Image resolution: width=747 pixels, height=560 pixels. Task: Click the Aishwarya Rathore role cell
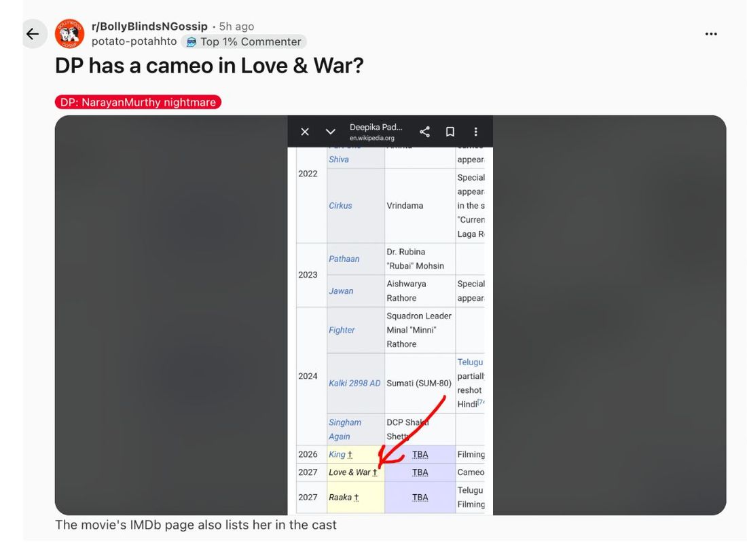coord(420,291)
